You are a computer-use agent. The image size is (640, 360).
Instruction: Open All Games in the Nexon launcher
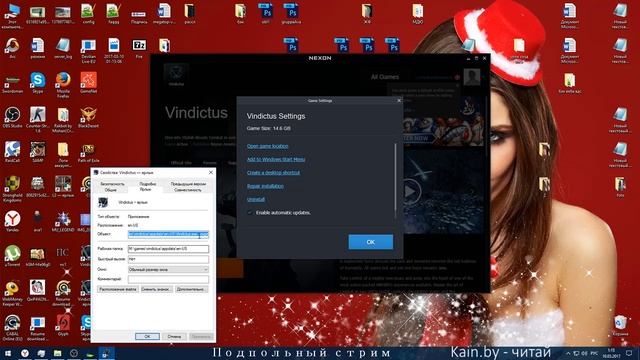pos(384,77)
